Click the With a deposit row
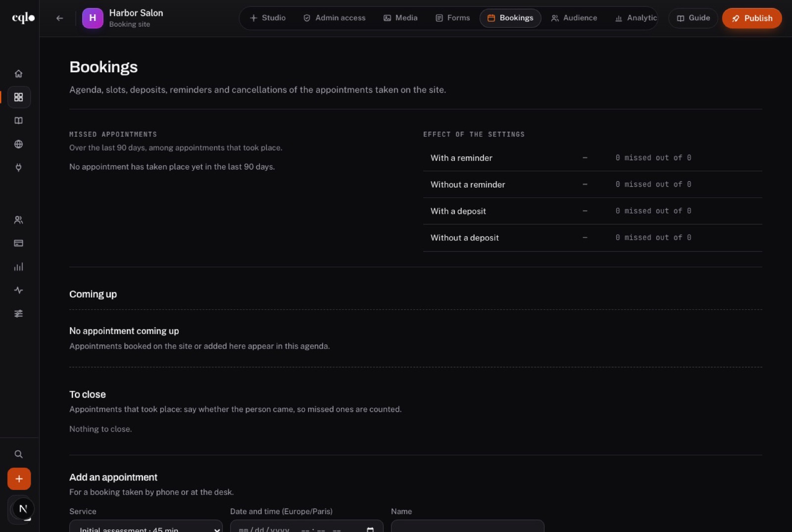 (593, 211)
